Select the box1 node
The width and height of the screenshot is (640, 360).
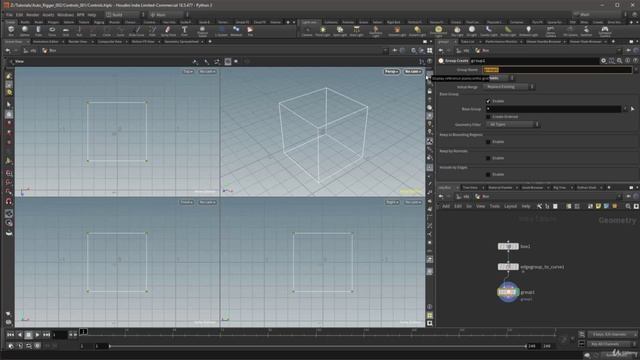(508, 246)
